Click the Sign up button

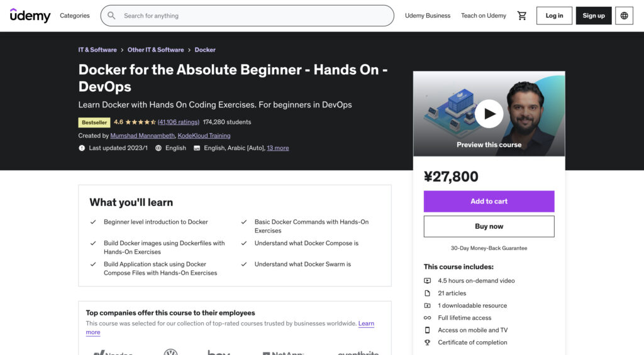tap(594, 16)
